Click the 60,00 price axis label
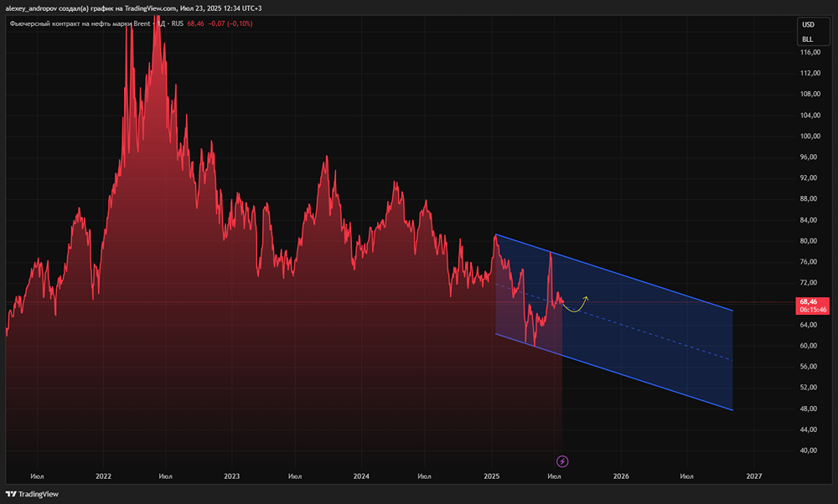The height and width of the screenshot is (504, 838). click(x=809, y=346)
